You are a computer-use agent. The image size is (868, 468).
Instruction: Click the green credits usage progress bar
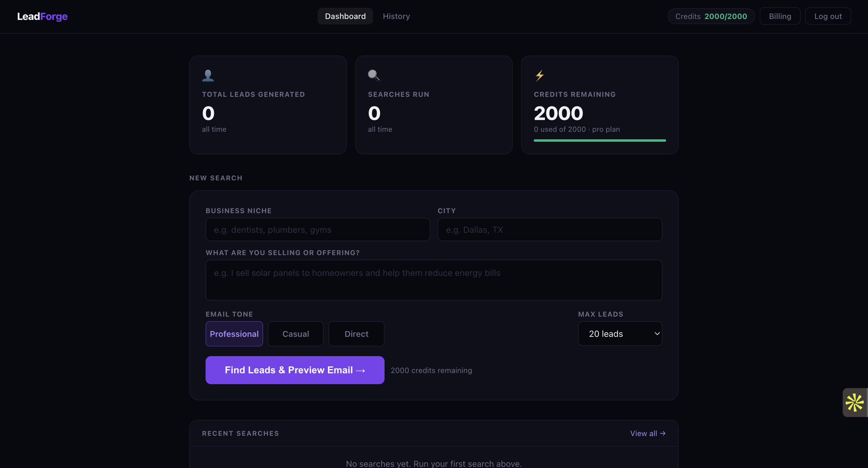600,141
